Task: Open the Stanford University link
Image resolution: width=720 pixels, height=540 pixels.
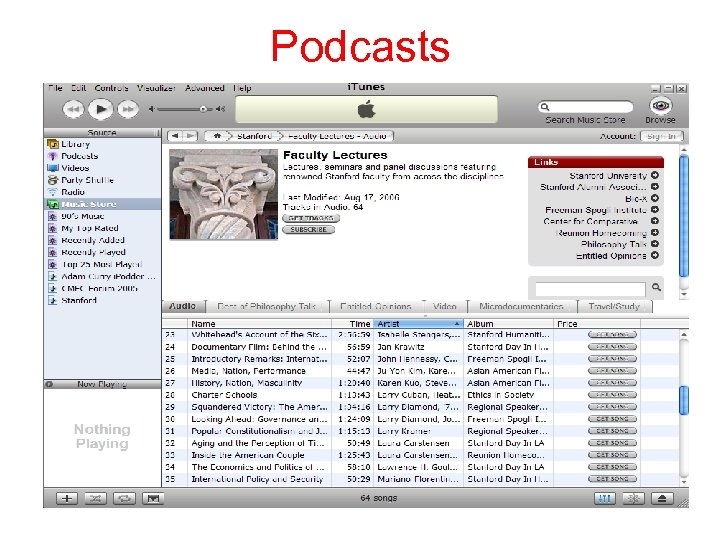Action: coord(608,176)
